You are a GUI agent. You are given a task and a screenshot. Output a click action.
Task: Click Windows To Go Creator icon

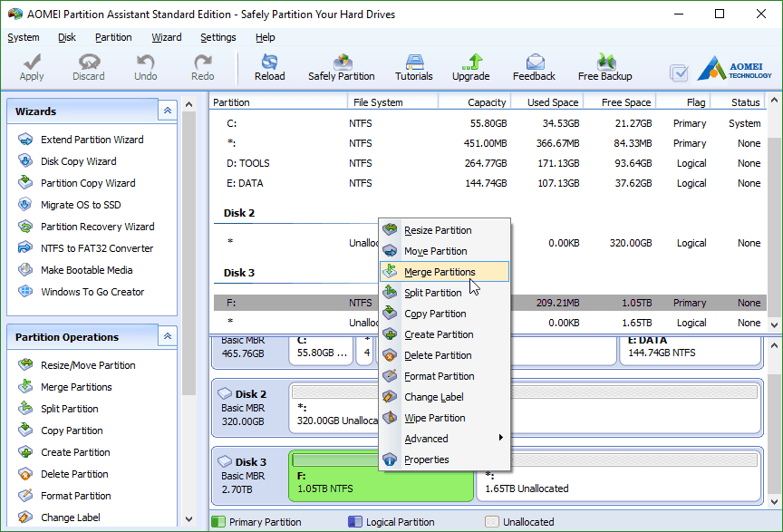coord(25,291)
